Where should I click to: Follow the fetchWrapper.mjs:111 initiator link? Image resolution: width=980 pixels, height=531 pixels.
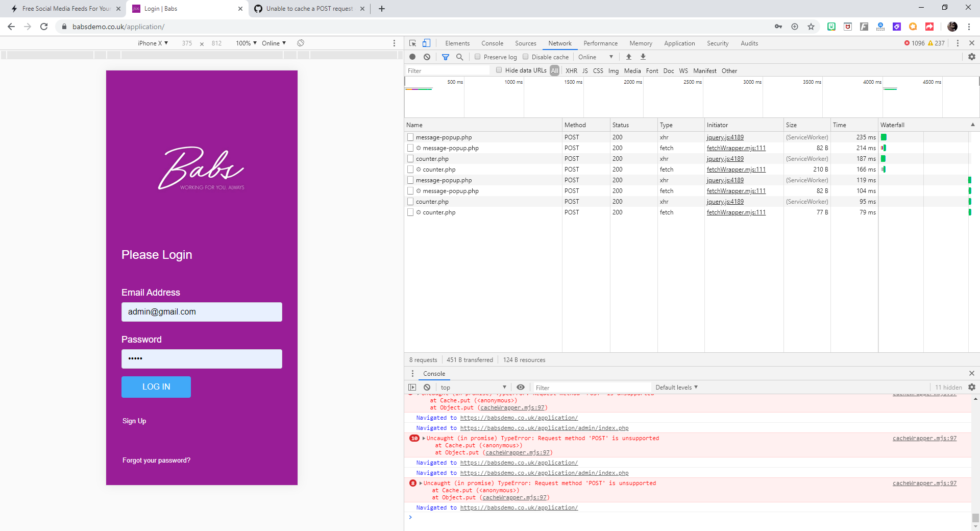click(736, 148)
